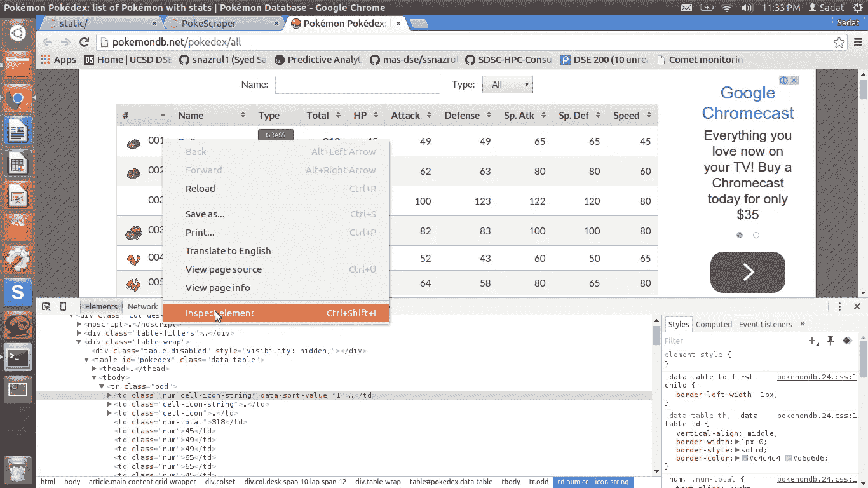Reload the page with toolbar refresh icon

[x=84, y=42]
